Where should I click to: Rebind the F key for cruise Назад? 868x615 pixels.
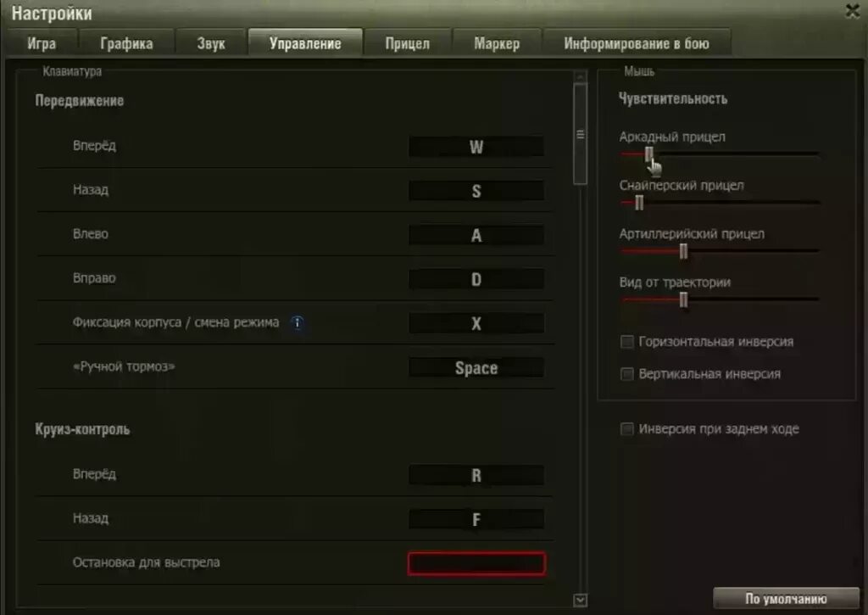pyautogui.click(x=476, y=520)
